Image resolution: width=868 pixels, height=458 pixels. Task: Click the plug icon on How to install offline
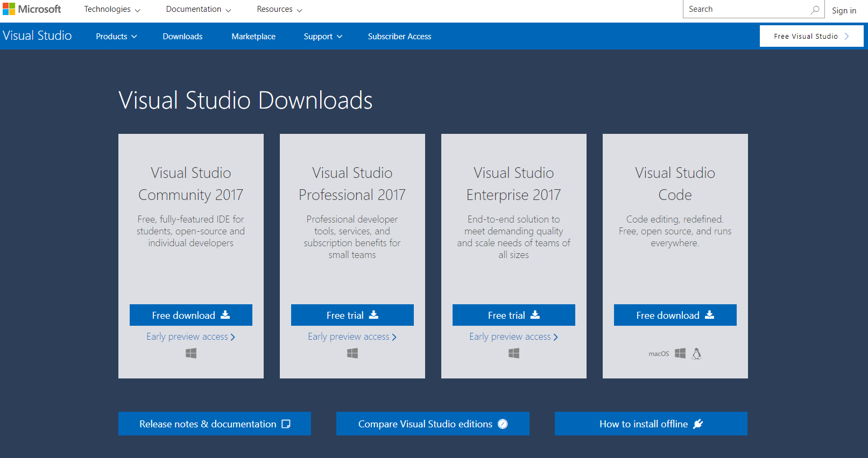coord(698,424)
